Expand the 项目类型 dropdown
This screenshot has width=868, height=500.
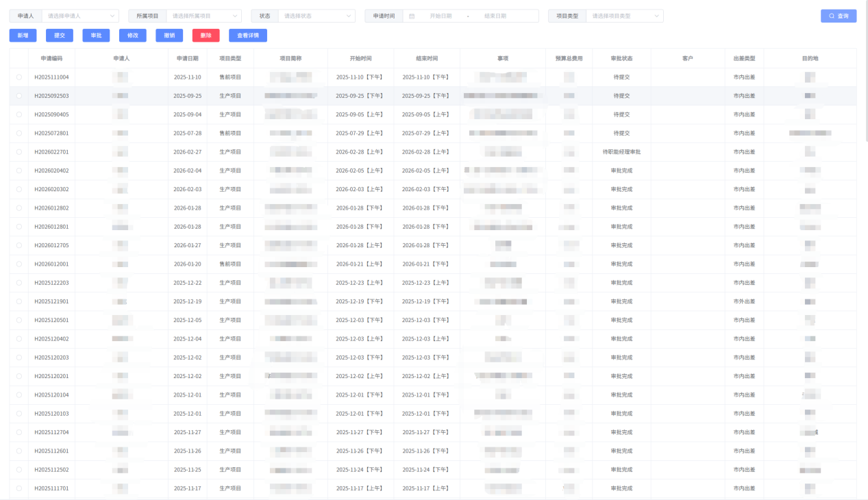click(x=623, y=16)
